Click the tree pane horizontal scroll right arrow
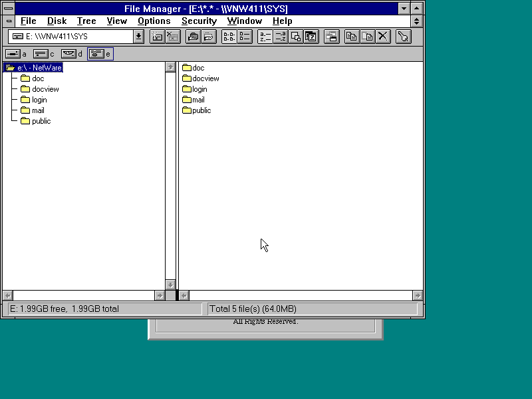 (x=160, y=295)
